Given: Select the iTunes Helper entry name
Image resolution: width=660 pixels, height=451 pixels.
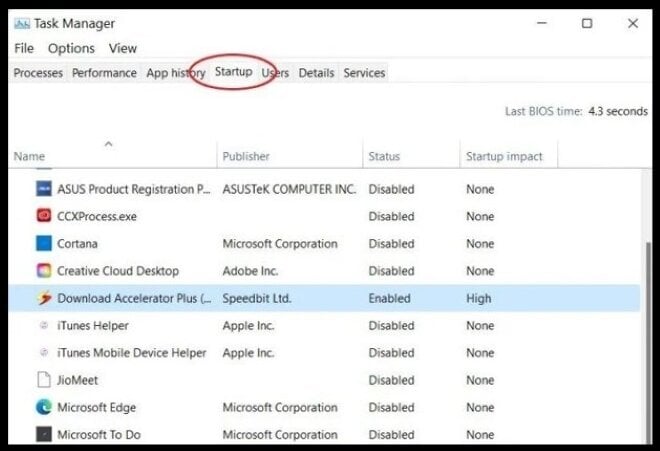Looking at the screenshot, I should coord(93,326).
